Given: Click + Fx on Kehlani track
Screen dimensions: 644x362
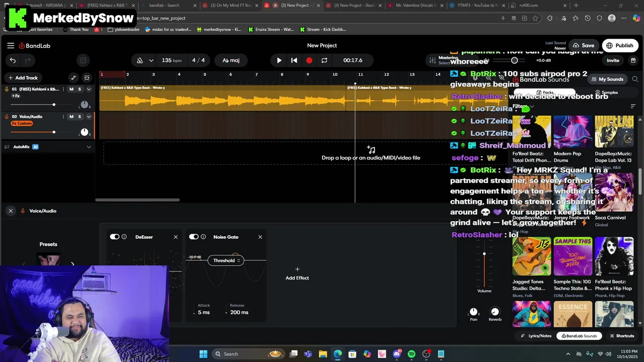Looking at the screenshot, I should click(x=16, y=96).
